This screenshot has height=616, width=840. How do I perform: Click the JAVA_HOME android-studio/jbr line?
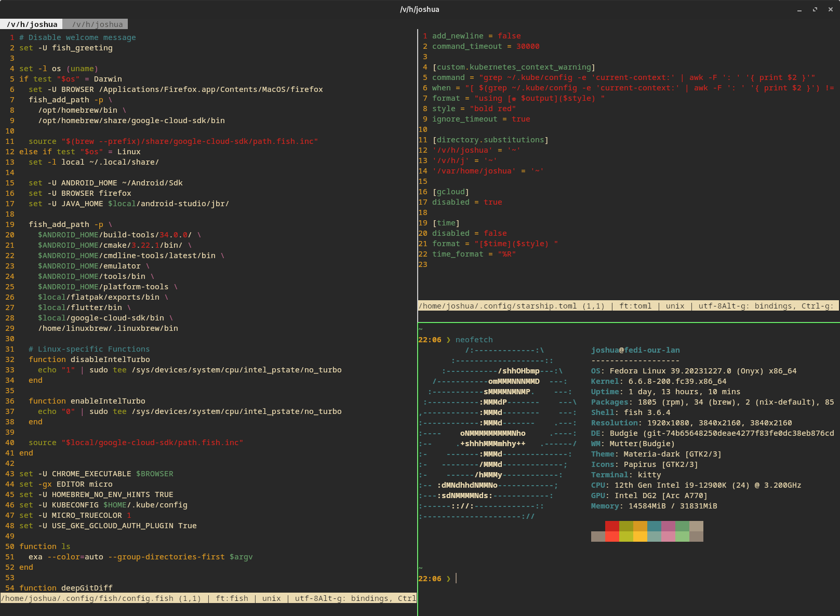click(129, 204)
